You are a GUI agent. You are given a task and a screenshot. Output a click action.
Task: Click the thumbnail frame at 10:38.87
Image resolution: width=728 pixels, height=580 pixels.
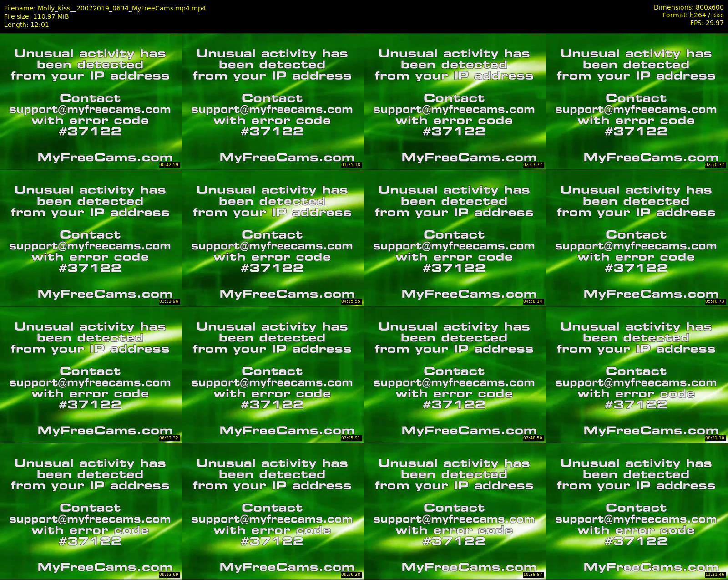455,511
